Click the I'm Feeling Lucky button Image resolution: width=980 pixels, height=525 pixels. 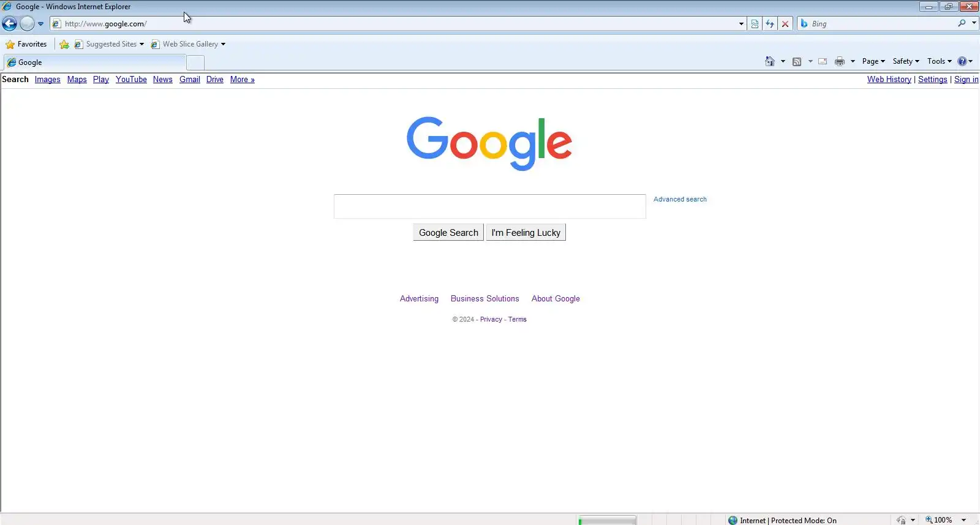pos(526,233)
